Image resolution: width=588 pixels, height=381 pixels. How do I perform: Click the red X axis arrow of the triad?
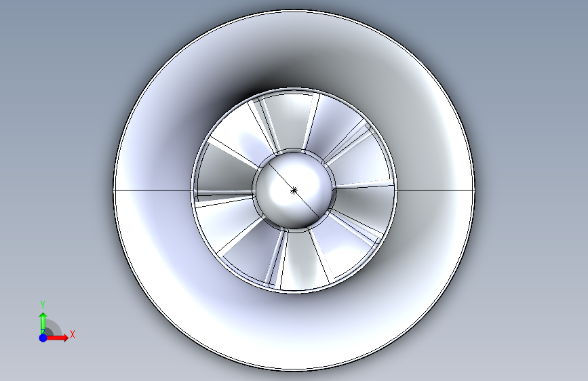click(57, 338)
